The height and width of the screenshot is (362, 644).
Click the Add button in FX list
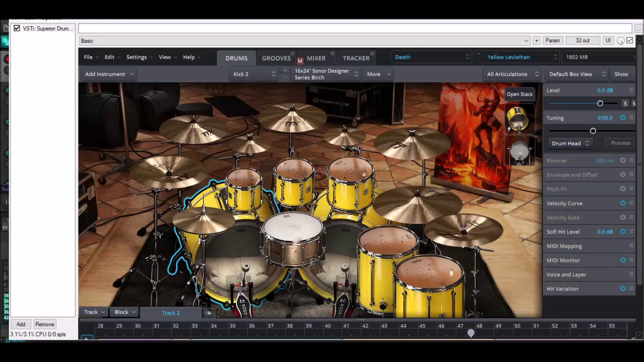coord(21,324)
